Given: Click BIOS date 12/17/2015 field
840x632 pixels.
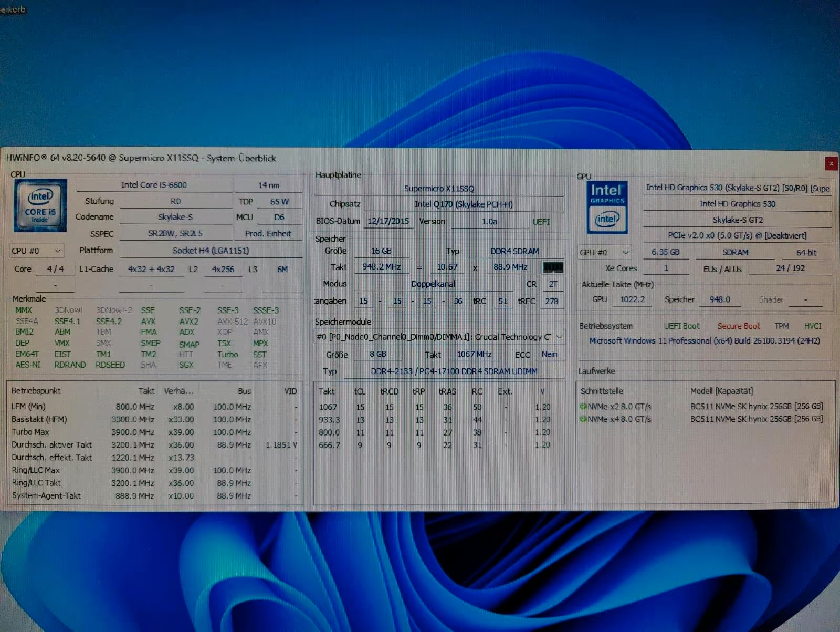Looking at the screenshot, I should pos(388,221).
